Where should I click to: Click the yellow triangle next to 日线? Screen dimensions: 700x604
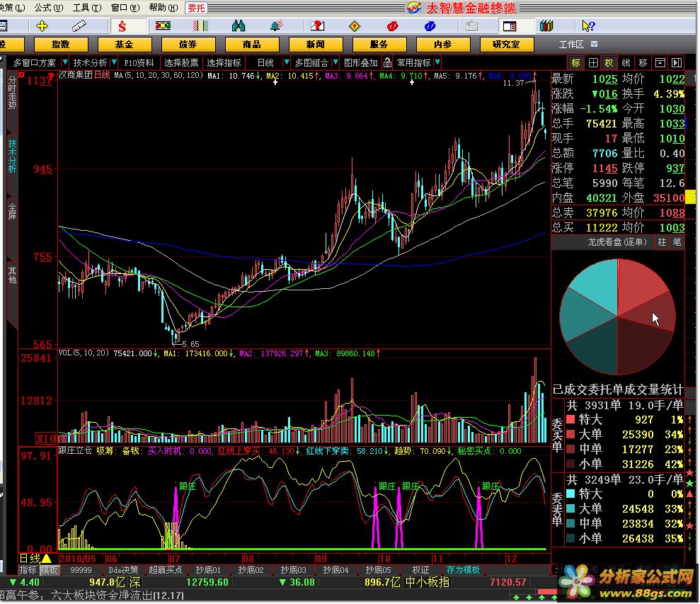pos(47,558)
